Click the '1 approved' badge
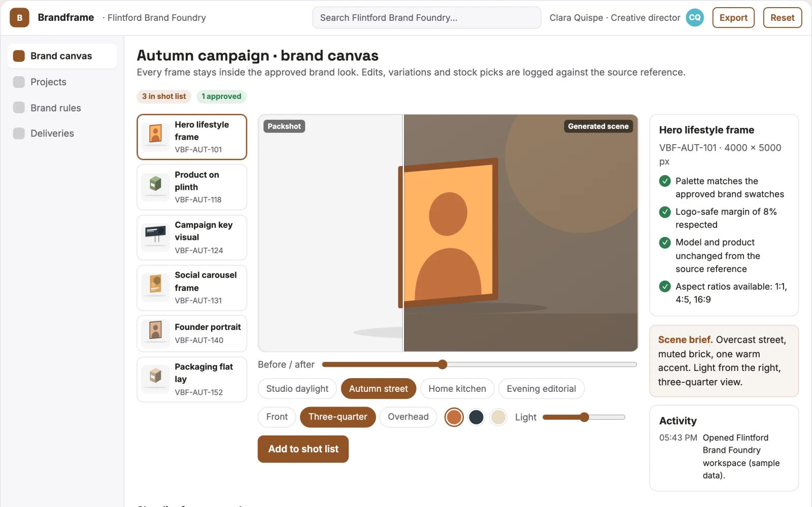The width and height of the screenshot is (812, 507). pos(221,96)
